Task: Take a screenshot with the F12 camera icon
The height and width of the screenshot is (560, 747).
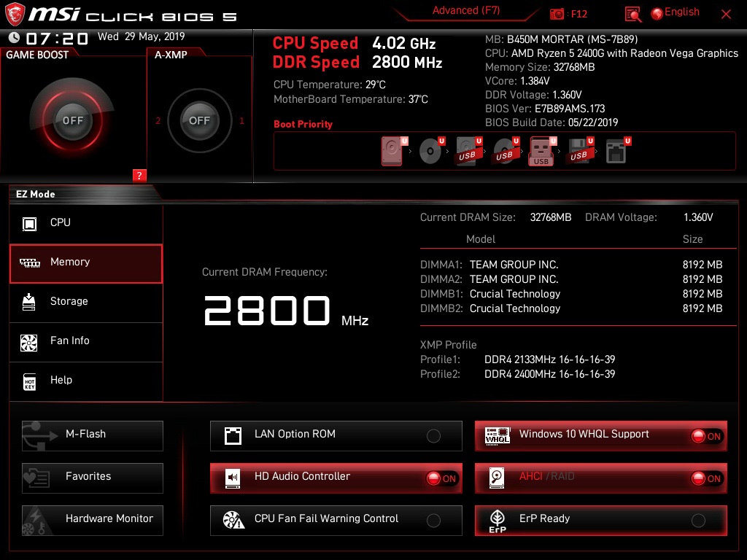Action: tap(557, 14)
